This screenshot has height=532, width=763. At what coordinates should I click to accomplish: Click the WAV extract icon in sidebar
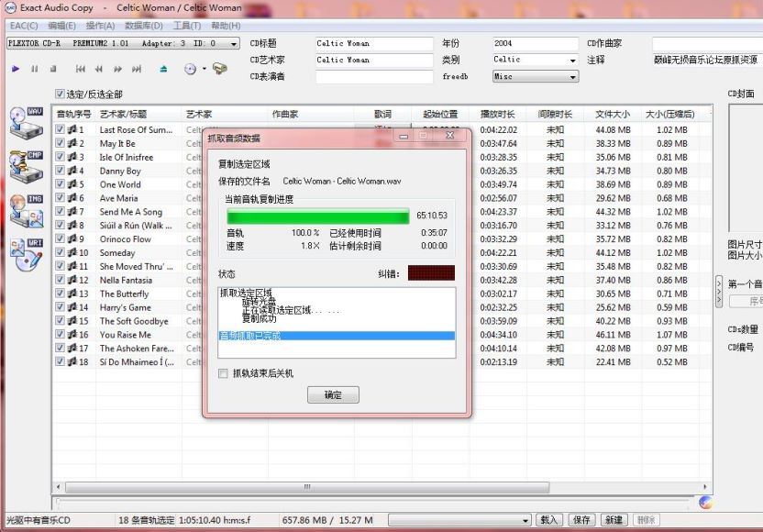27,123
